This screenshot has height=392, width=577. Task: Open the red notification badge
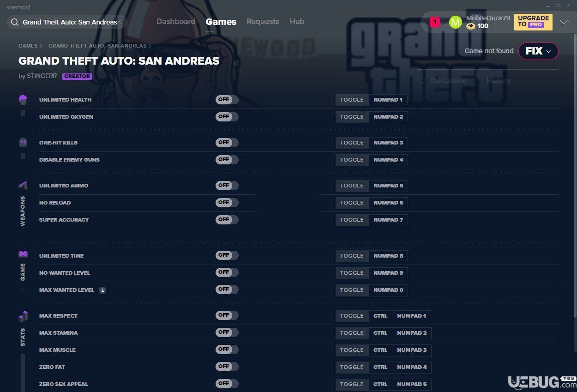pyautogui.click(x=434, y=22)
